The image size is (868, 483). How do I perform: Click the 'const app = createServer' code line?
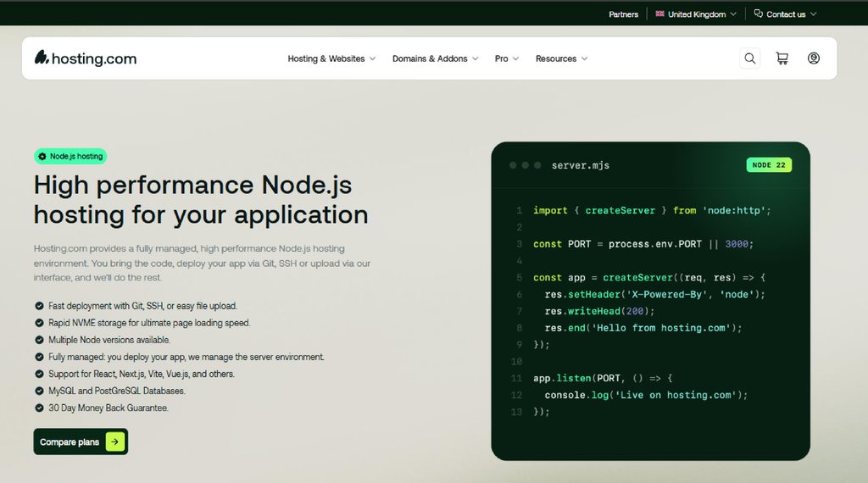648,278
